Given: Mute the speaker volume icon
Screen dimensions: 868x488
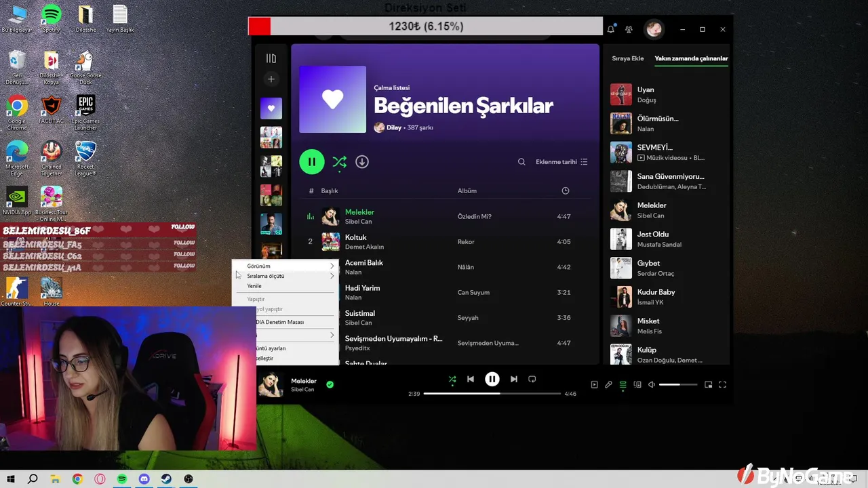Looking at the screenshot, I should tap(652, 385).
